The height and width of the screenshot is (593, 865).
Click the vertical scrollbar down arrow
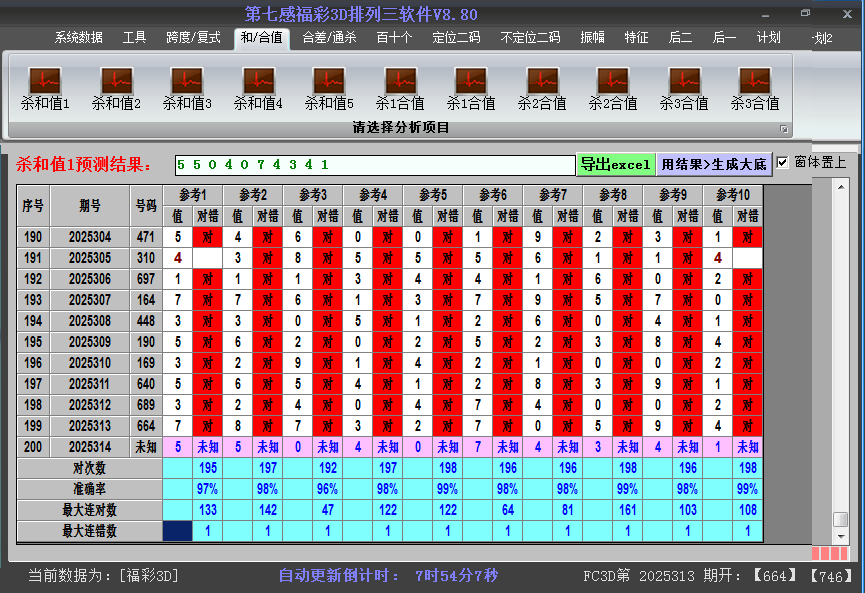tap(841, 537)
